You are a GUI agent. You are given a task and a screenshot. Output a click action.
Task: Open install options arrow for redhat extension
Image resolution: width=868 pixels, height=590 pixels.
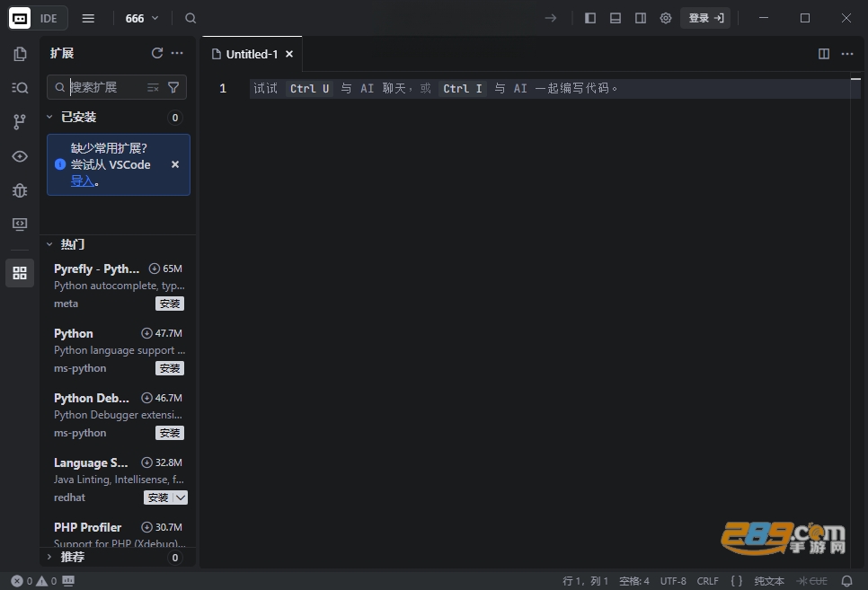[181, 498]
